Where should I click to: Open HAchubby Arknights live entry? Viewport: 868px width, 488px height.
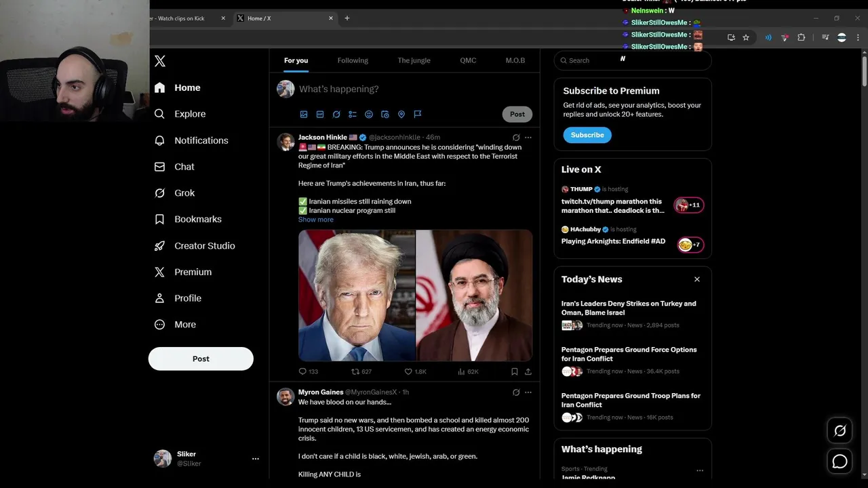click(633, 239)
